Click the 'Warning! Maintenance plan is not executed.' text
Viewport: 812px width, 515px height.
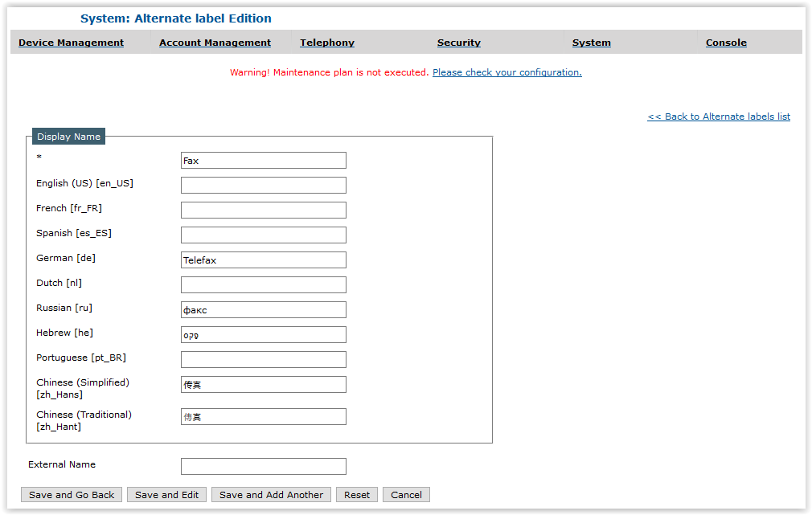coord(330,72)
